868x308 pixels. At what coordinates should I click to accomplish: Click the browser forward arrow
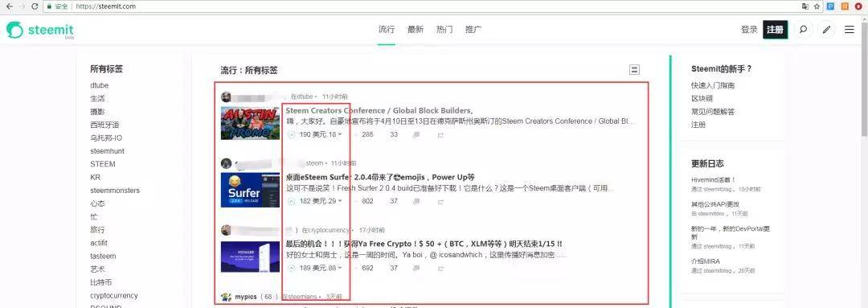[x=23, y=6]
